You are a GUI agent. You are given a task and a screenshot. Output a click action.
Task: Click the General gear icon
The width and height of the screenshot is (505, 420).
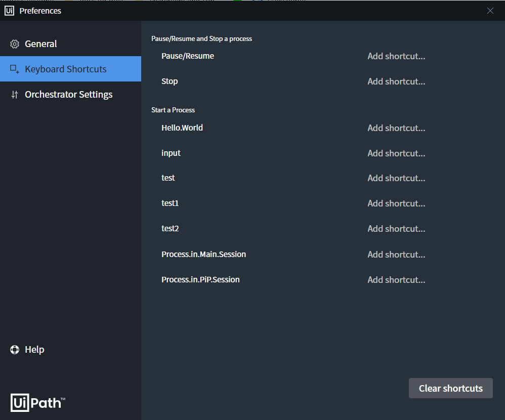point(15,44)
